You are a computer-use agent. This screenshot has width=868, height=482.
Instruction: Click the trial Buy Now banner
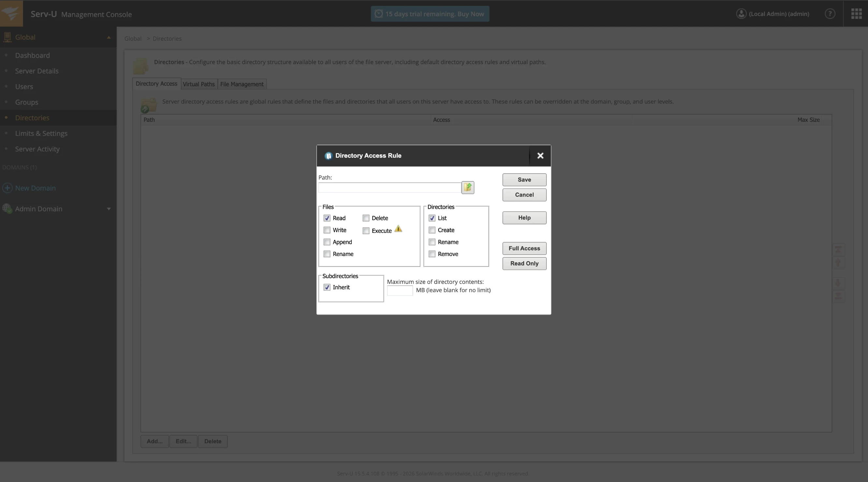430,14
